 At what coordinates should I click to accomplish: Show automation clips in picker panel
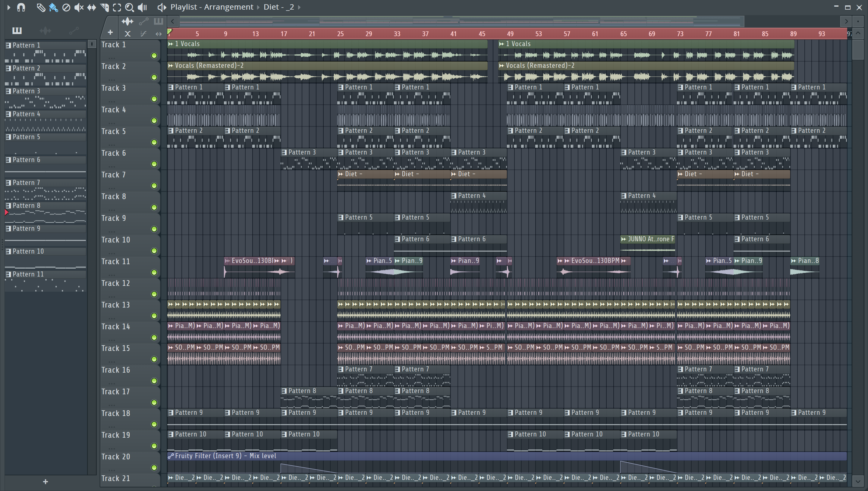[74, 31]
